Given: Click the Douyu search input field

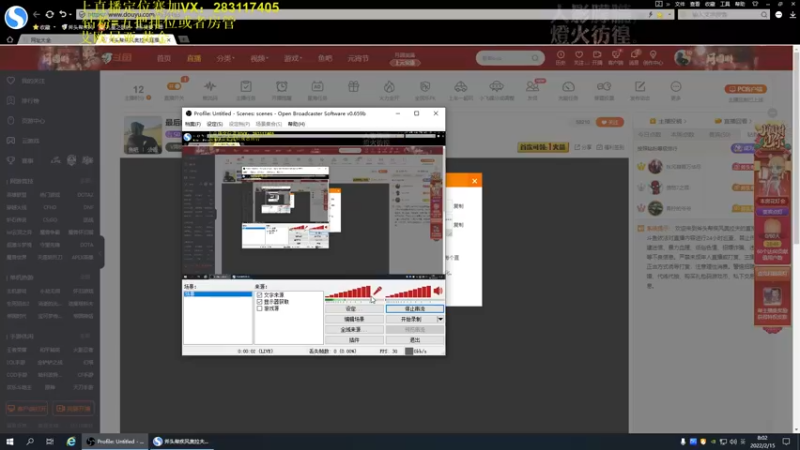Looking at the screenshot, I should pos(504,58).
